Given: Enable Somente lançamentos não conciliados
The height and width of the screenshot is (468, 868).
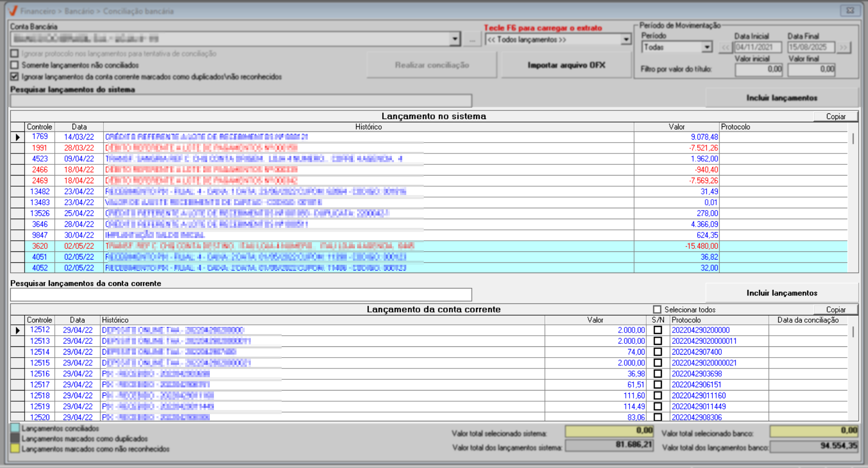Looking at the screenshot, I should (15, 65).
